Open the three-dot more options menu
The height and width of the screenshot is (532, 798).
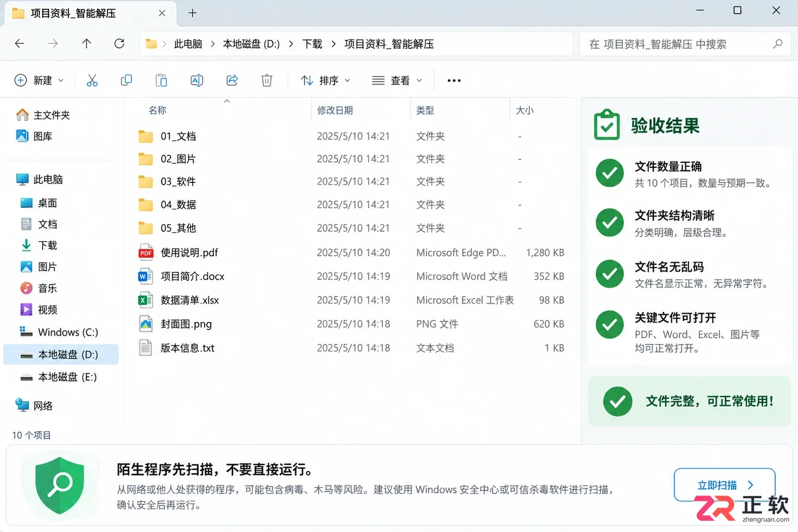[x=454, y=81]
